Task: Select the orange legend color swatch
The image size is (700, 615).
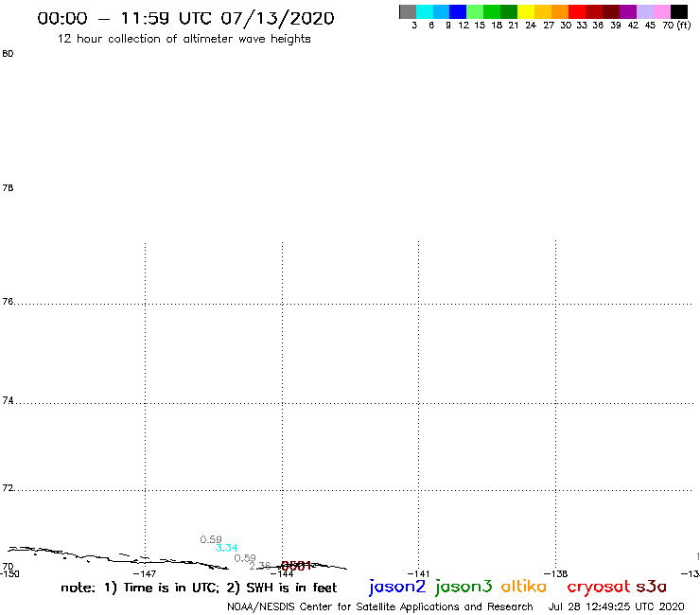Action: (x=560, y=11)
